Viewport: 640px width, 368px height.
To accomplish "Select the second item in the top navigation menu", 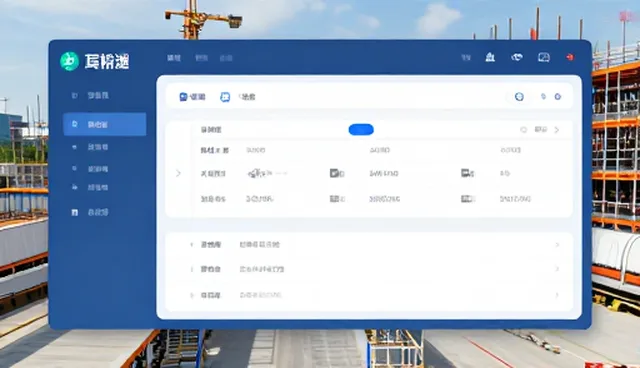I will click(201, 58).
